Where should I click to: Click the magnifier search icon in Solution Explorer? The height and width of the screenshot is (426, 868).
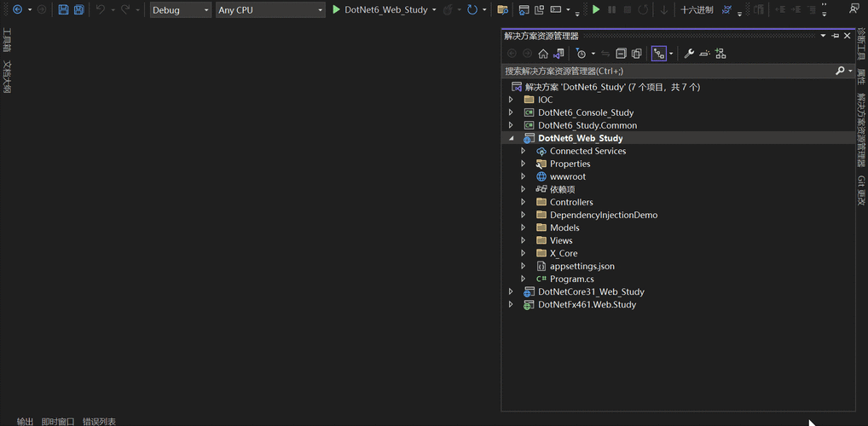coord(840,71)
